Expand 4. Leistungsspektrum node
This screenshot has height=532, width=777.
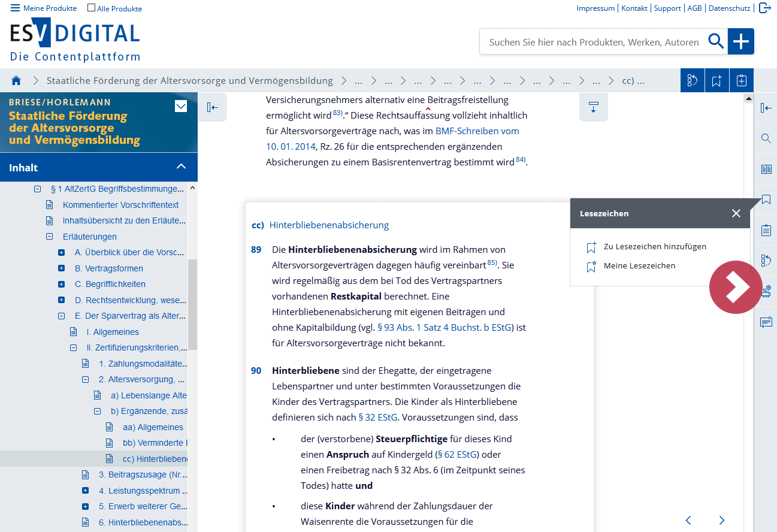tap(85, 491)
